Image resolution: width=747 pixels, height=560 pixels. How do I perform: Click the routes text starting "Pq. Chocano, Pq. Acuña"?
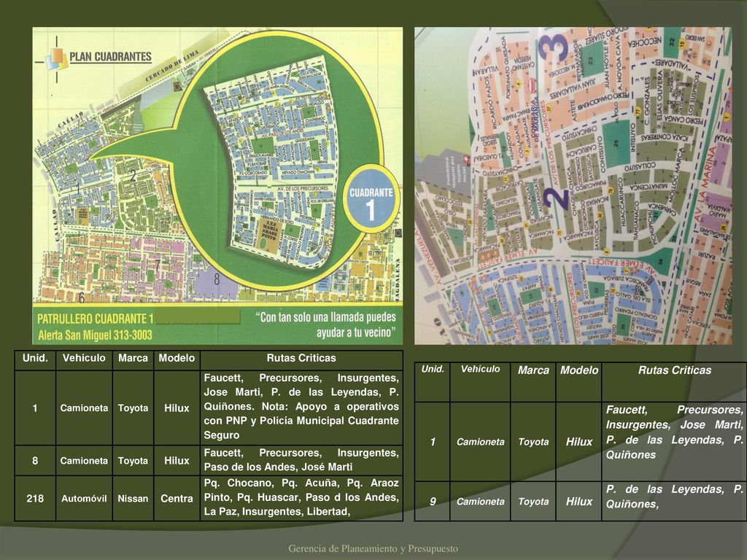(301, 497)
